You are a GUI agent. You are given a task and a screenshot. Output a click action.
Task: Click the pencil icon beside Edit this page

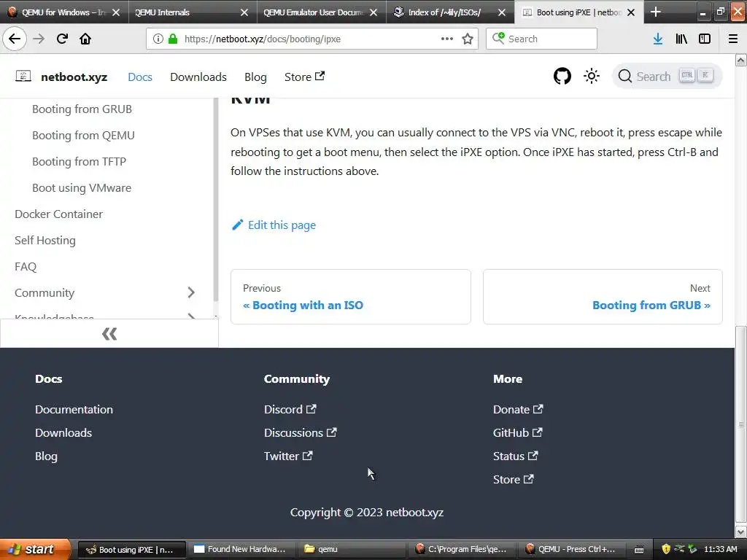tap(237, 225)
